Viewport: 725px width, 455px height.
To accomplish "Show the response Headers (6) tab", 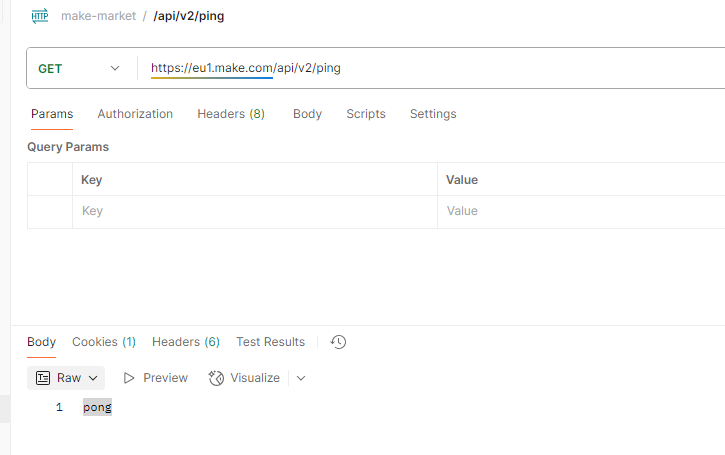I will click(x=186, y=342).
